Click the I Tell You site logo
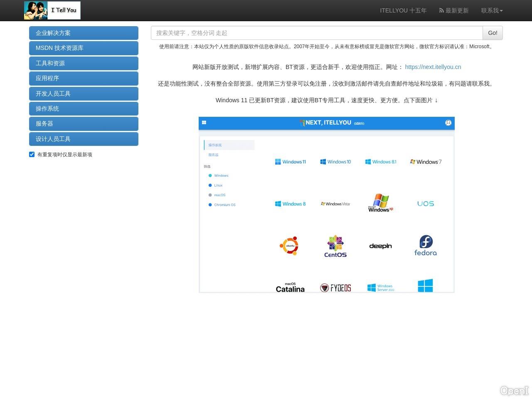The height and width of the screenshot is (399, 532). click(52, 10)
